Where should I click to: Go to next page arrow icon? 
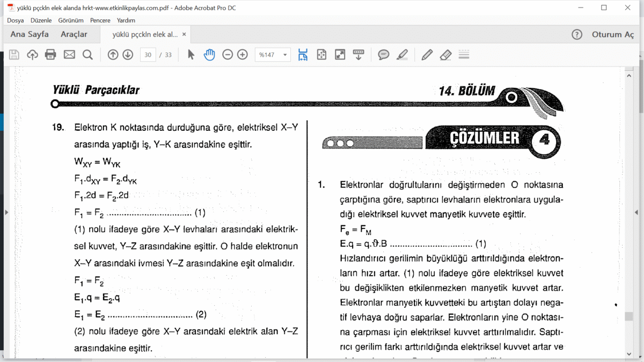(128, 55)
